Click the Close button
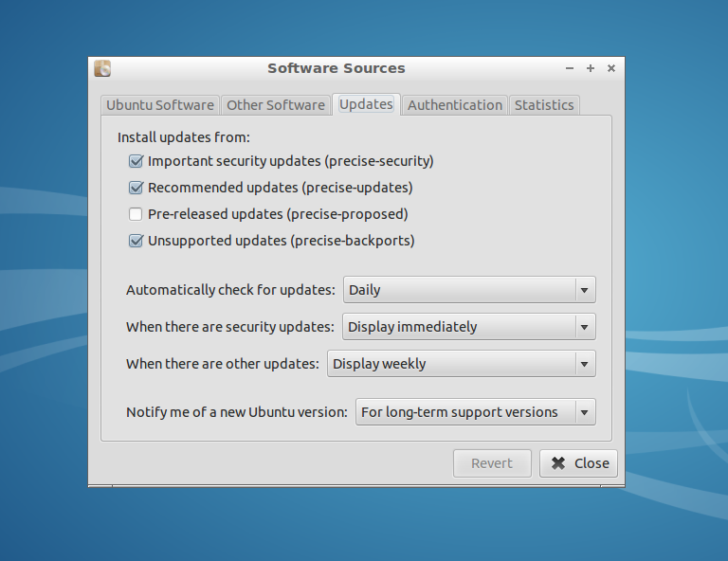This screenshot has width=728, height=561. coord(578,463)
